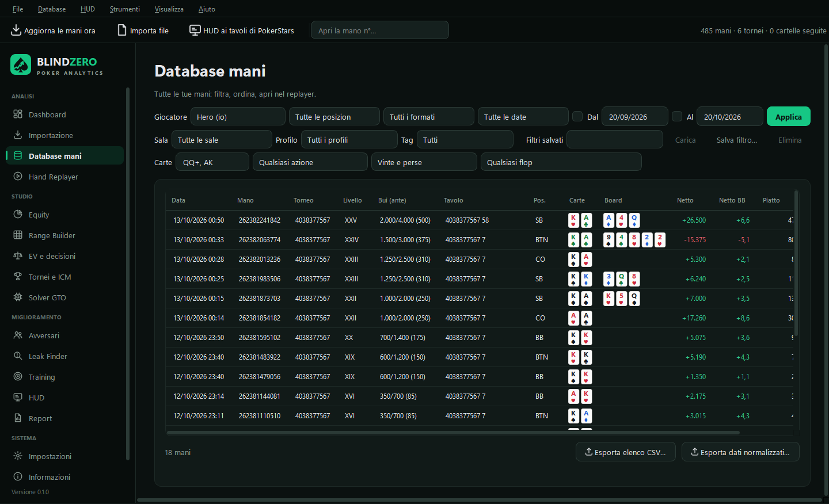Viewport: 829px width, 504px height.
Task: Sort table by the Netto BB column header
Action: [732, 200]
